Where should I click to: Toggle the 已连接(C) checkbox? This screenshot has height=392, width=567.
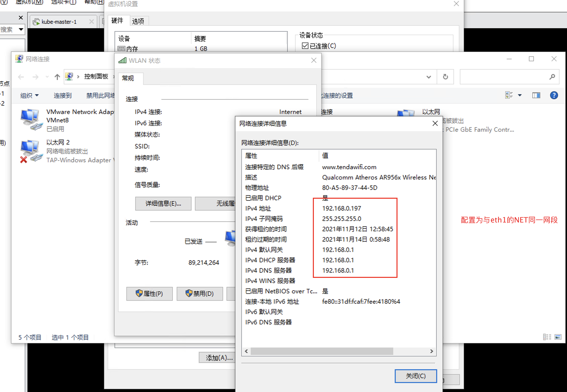tap(305, 46)
